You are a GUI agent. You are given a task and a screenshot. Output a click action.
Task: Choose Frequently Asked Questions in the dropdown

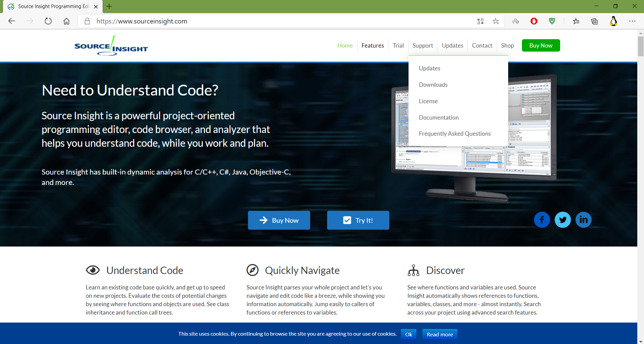(455, 134)
